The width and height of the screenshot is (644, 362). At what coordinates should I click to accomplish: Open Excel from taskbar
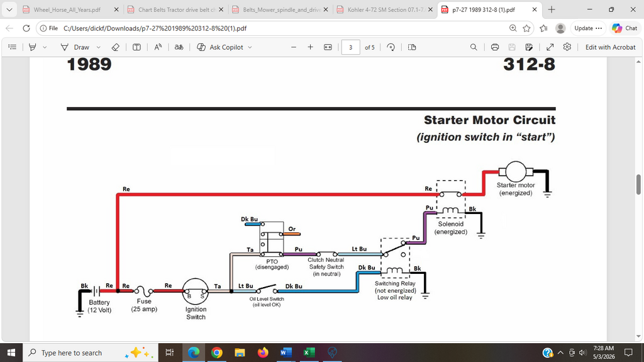pos(309,353)
